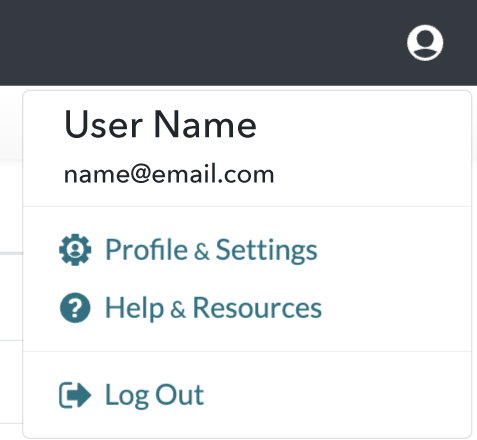The width and height of the screenshot is (477, 440).
Task: Click the word Out in Log Out
Action: pyautogui.click(x=180, y=395)
